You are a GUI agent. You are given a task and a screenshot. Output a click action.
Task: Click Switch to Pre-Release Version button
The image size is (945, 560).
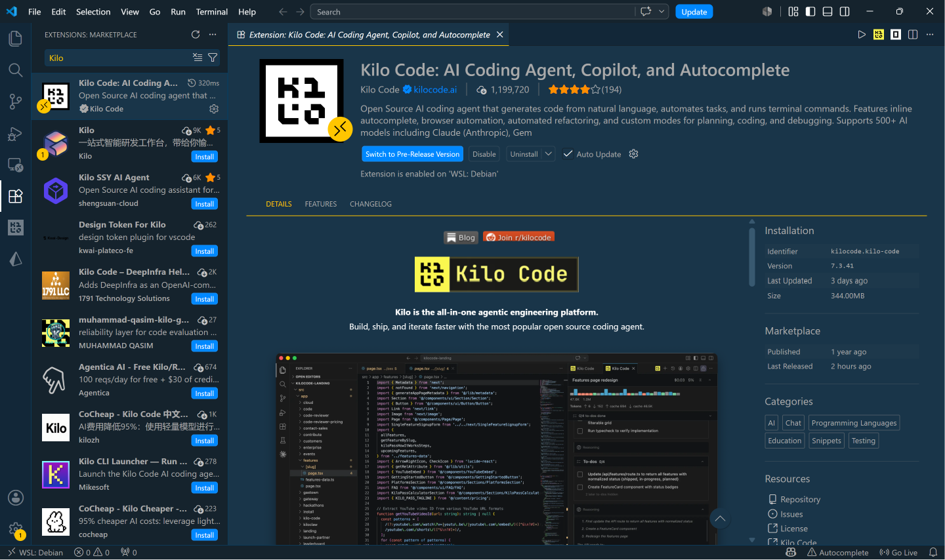click(413, 154)
